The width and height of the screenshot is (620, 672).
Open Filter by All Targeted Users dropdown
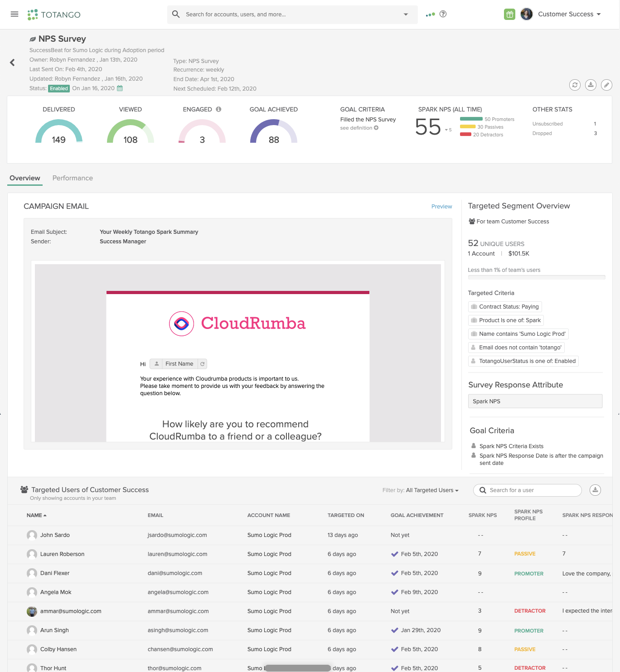coord(432,490)
